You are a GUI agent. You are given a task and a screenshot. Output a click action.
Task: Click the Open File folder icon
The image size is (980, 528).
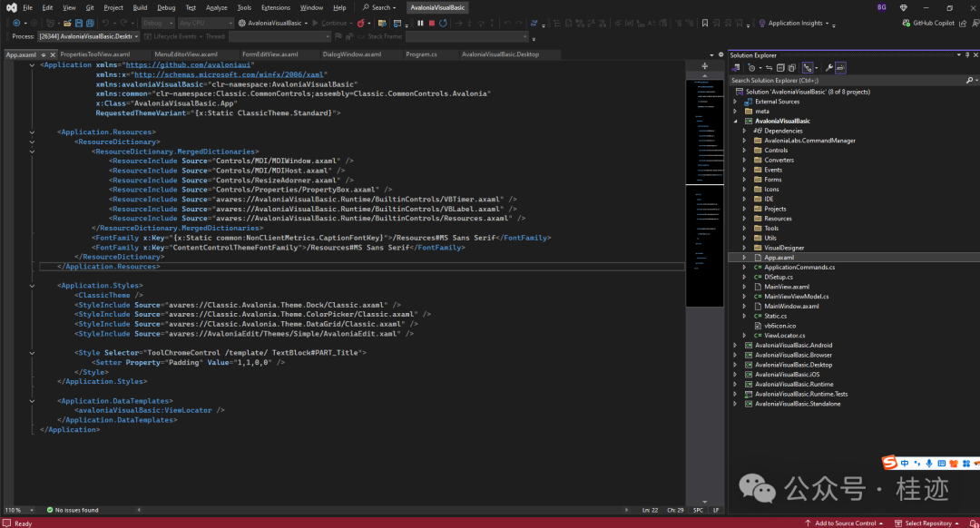(67, 23)
